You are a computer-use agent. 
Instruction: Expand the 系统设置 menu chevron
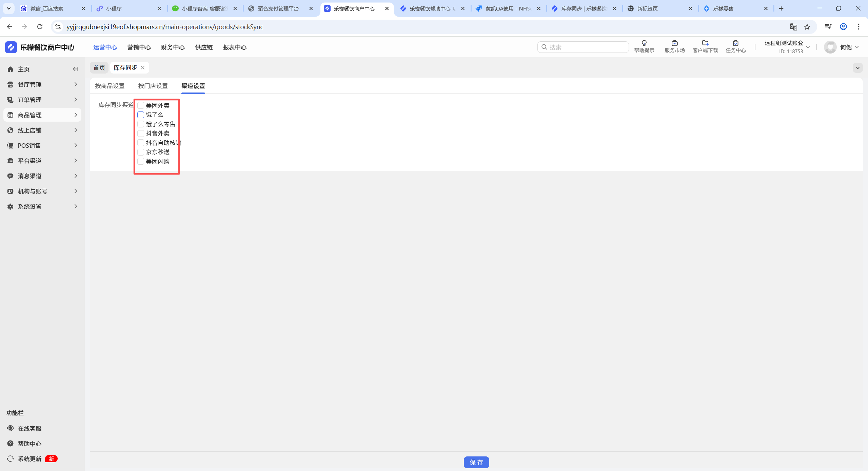[76, 206]
